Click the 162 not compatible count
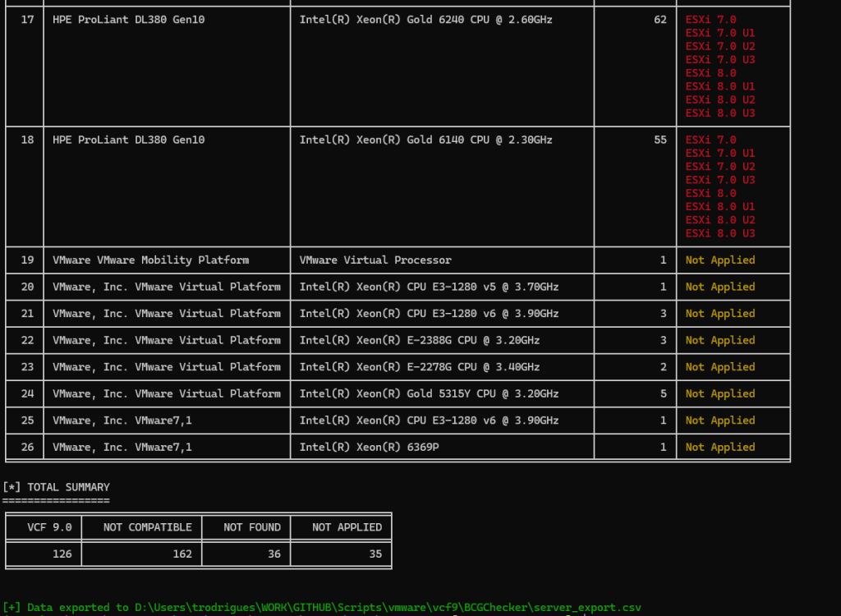Image resolution: width=841 pixels, height=616 pixels. (x=182, y=554)
